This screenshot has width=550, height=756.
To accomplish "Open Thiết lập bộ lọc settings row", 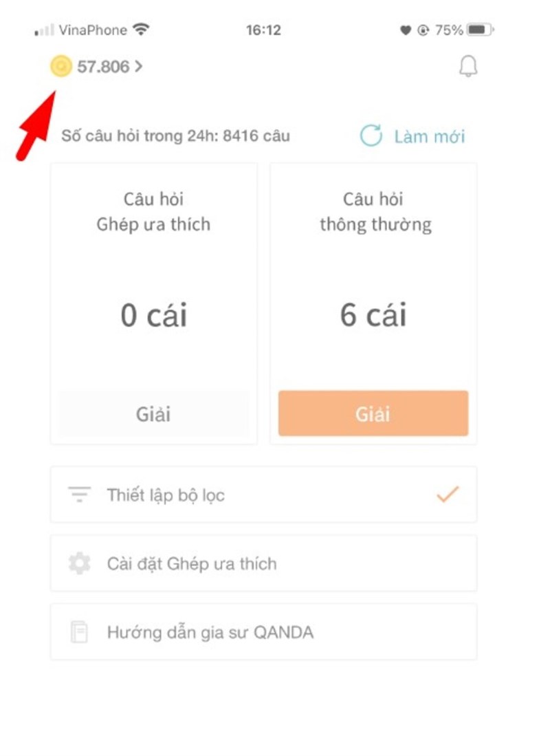I will click(x=263, y=494).
